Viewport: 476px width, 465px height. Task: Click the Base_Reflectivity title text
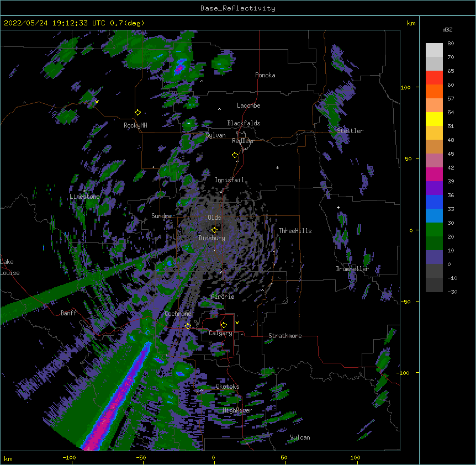point(238,8)
